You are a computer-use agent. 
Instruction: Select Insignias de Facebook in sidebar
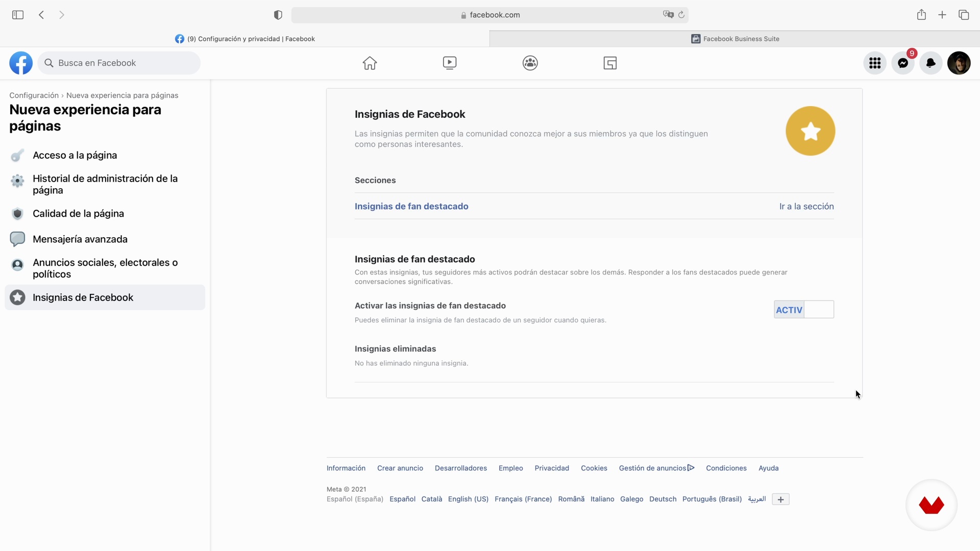tap(105, 297)
